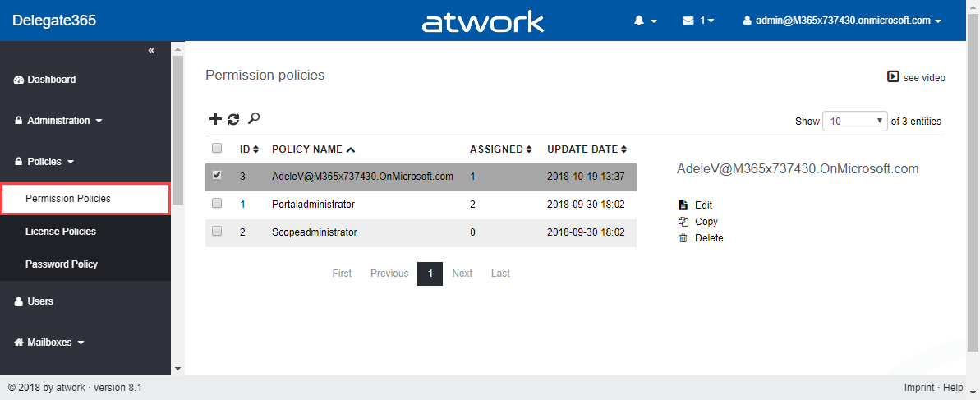Expand the Administration sidebar menu
The image size is (980, 400).
[x=58, y=121]
